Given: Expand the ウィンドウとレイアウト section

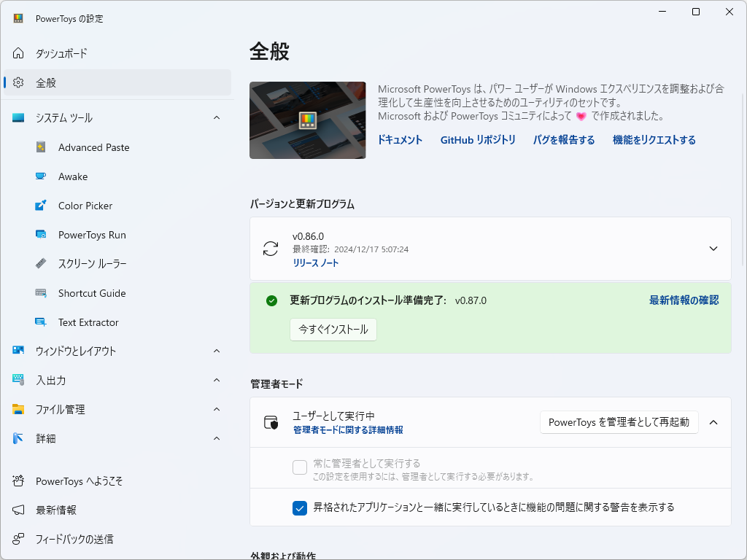Looking at the screenshot, I should pos(216,351).
